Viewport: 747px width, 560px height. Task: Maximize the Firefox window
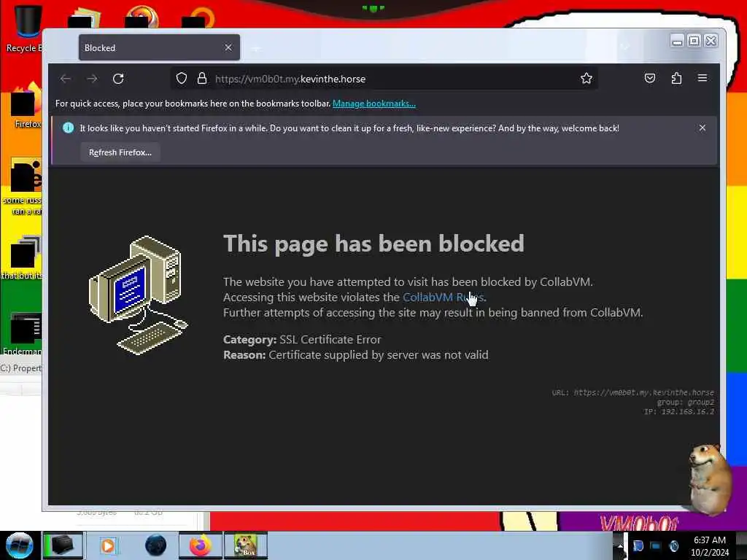[694, 42]
